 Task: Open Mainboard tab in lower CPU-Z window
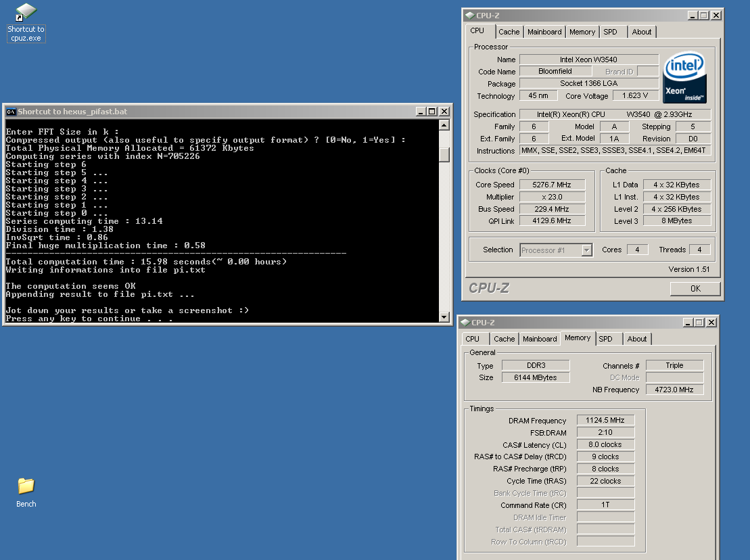click(x=540, y=339)
